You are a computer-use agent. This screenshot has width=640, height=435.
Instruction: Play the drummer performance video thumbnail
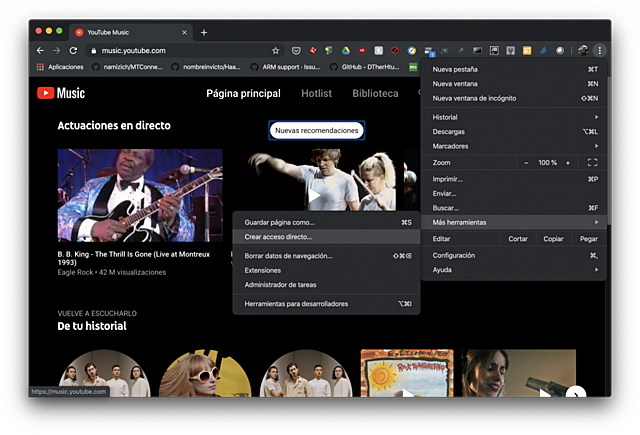(x=313, y=180)
